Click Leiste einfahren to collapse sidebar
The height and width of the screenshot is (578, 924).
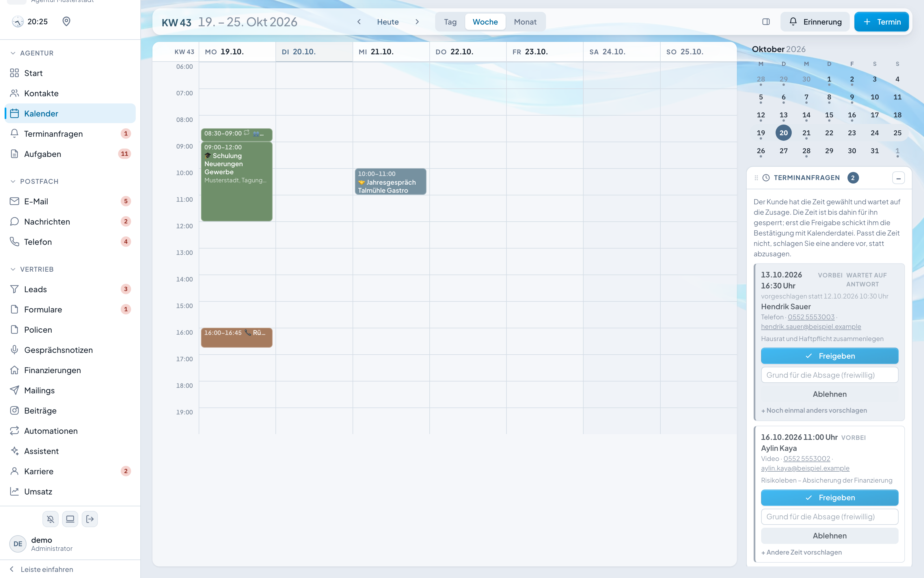click(41, 569)
